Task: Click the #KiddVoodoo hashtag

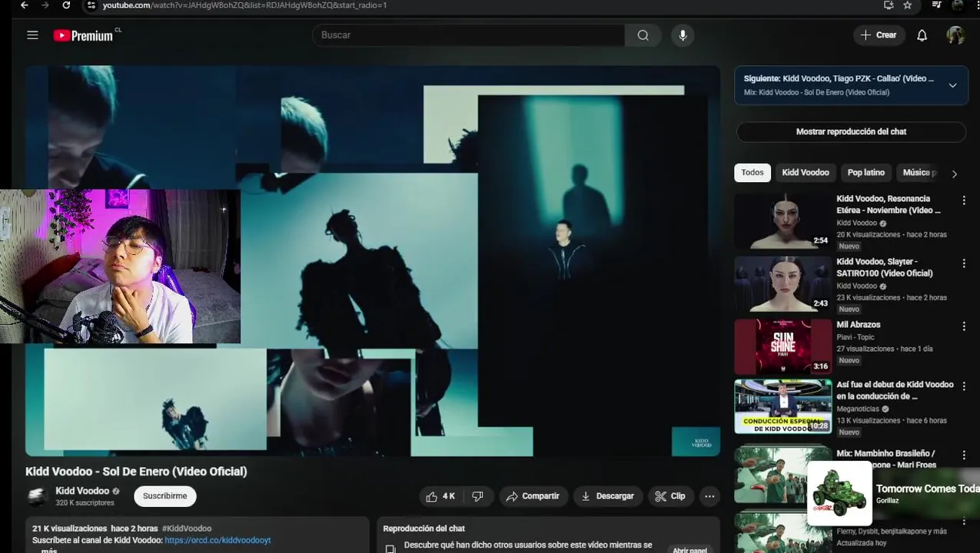Action: 187,528
